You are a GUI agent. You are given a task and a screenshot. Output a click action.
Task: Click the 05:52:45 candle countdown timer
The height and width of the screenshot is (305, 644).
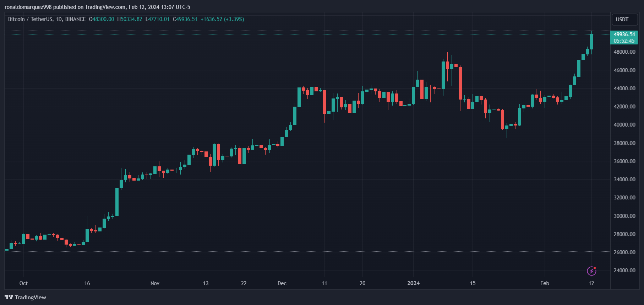pyautogui.click(x=624, y=41)
